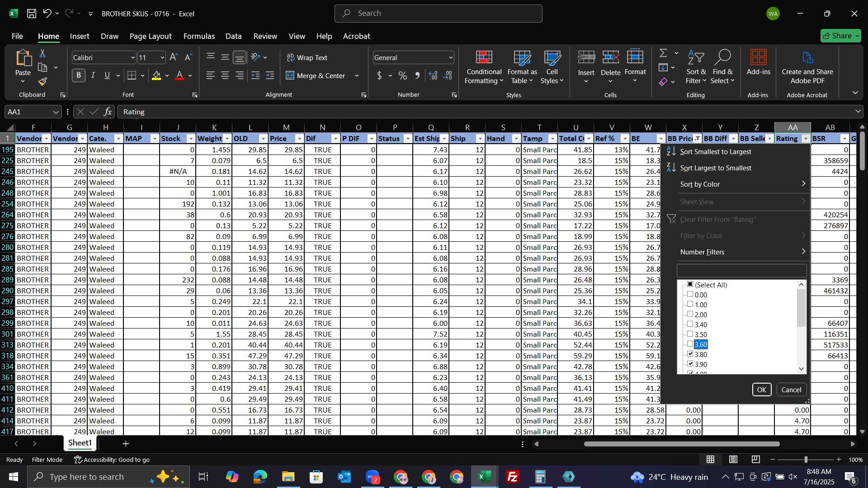Image resolution: width=868 pixels, height=488 pixels.
Task: Click Increase Decimal icon
Action: [x=433, y=75]
